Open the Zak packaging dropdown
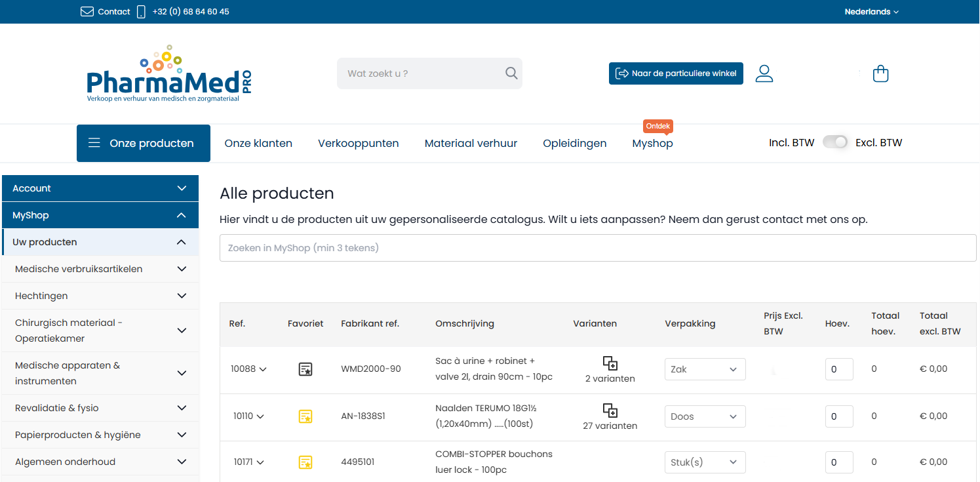Viewport: 980px width, 482px height. [x=705, y=369]
